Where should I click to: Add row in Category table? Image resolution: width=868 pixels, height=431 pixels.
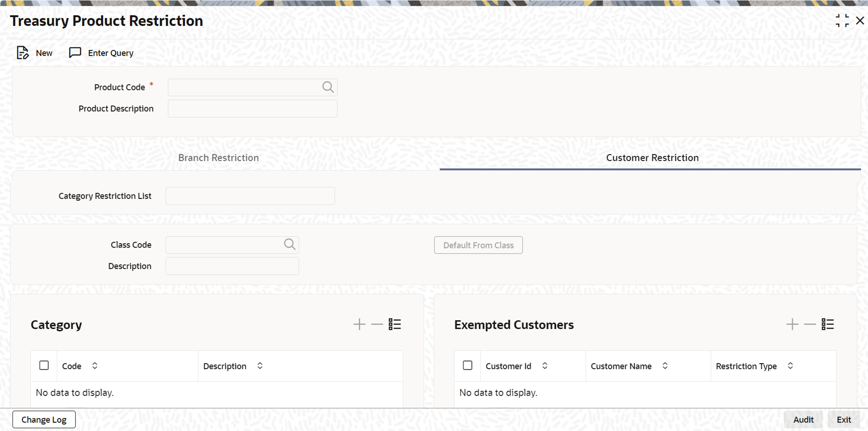click(x=359, y=324)
